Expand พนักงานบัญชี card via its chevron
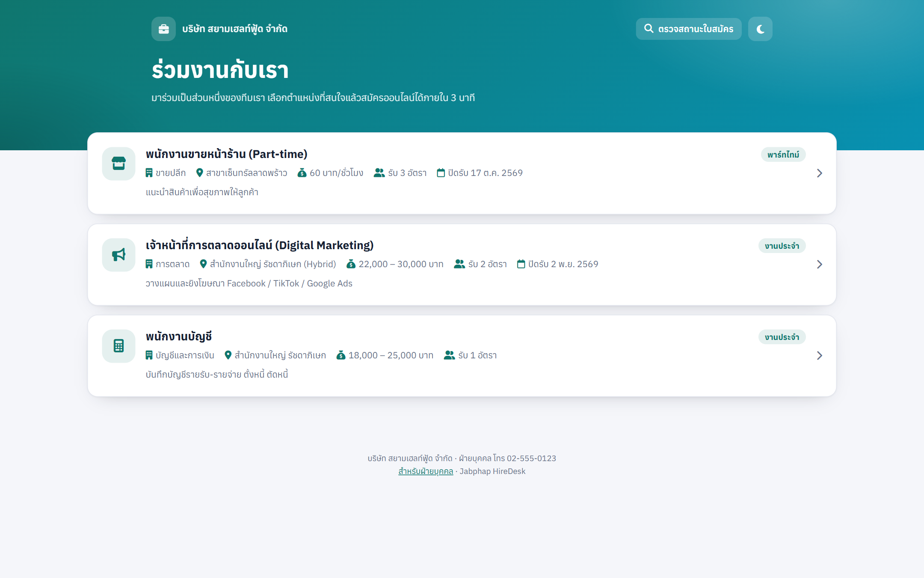Image resolution: width=924 pixels, height=578 pixels. 820,355
